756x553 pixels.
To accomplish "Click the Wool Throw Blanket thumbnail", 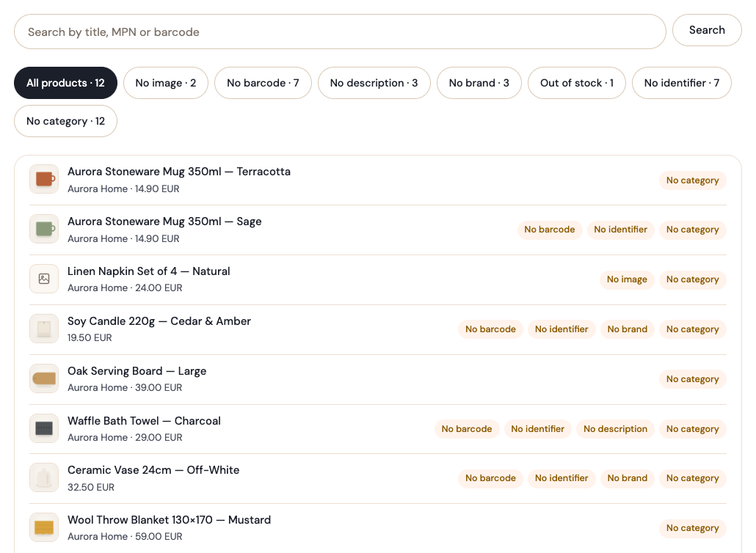I will [x=44, y=527].
